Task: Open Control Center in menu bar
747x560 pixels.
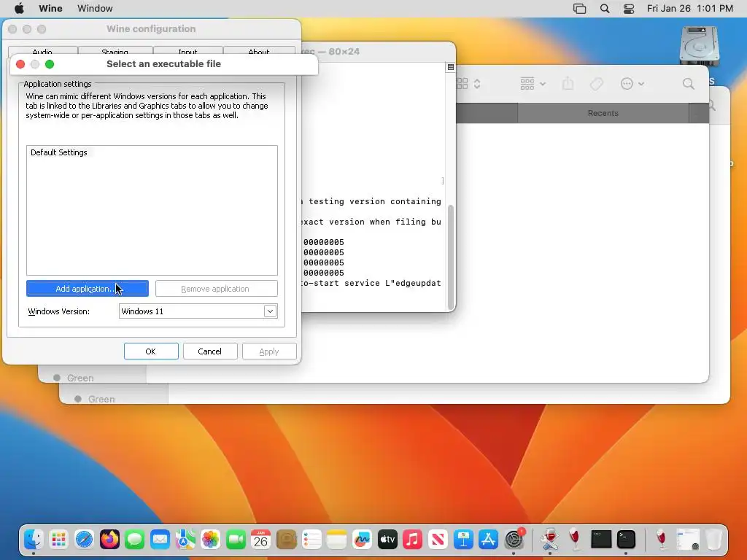Action: pyautogui.click(x=629, y=9)
